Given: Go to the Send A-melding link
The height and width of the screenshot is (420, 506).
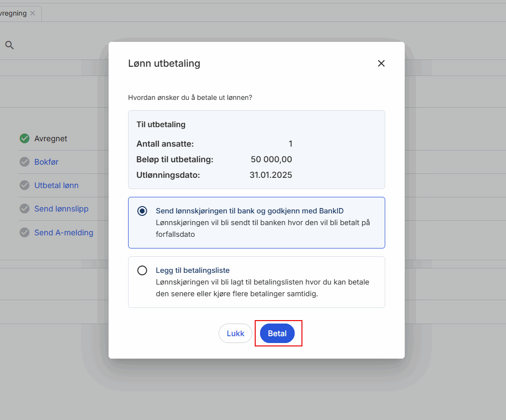Looking at the screenshot, I should (63, 232).
